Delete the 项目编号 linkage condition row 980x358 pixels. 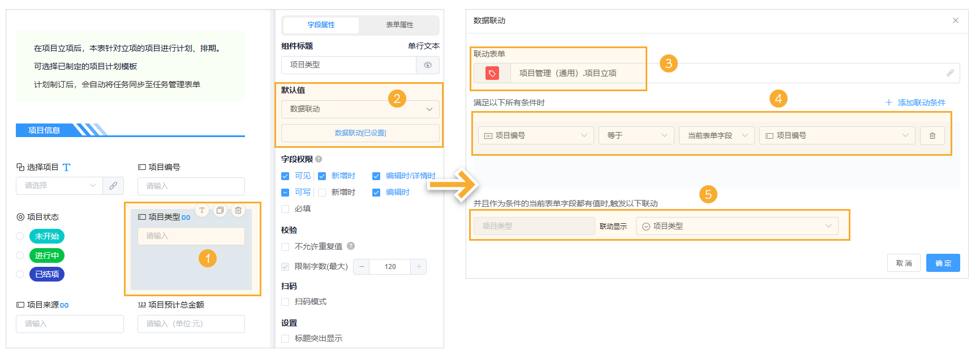click(932, 135)
